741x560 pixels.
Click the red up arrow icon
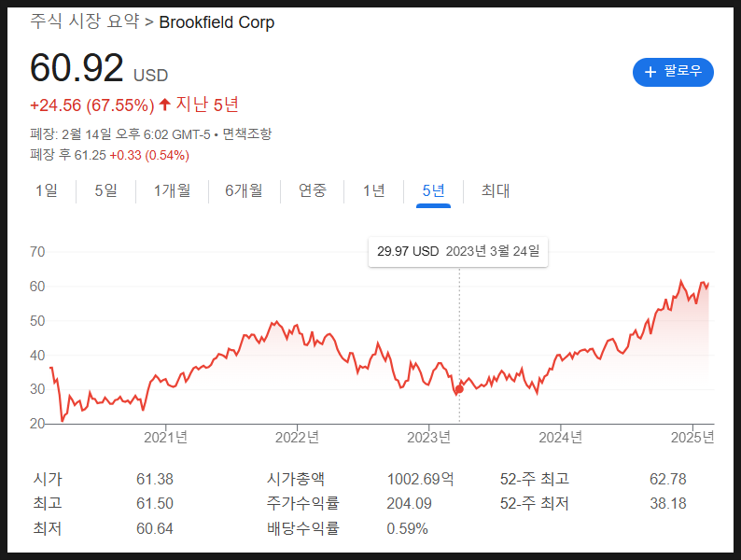[164, 104]
